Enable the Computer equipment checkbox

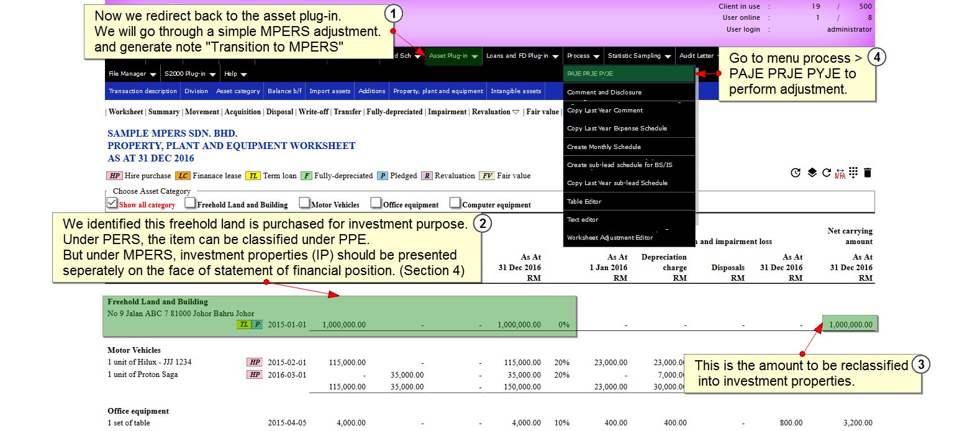(455, 202)
